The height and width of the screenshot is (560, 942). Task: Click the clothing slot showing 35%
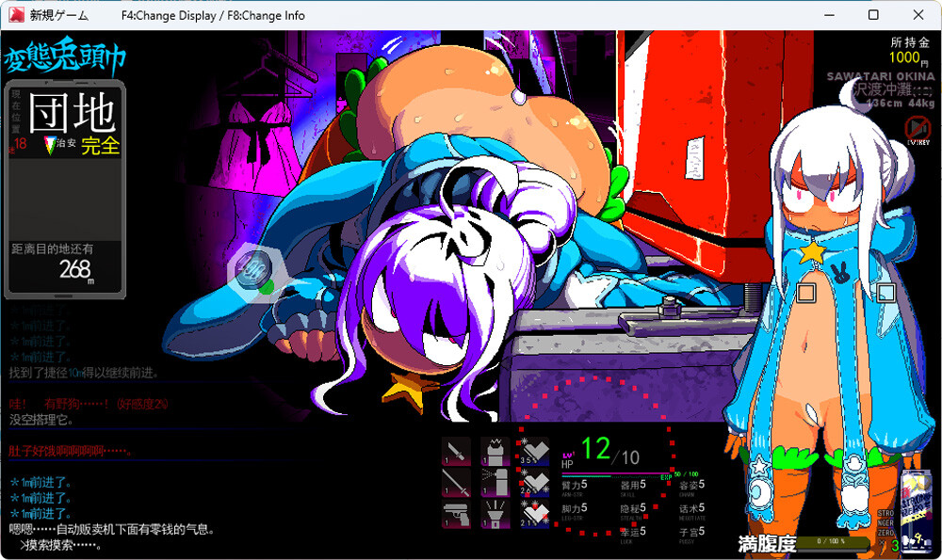tap(534, 452)
